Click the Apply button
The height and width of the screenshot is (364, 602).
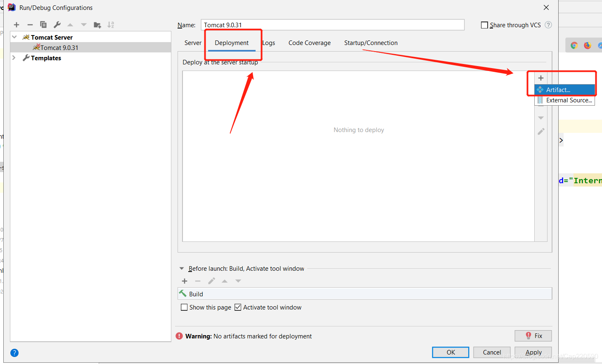533,352
